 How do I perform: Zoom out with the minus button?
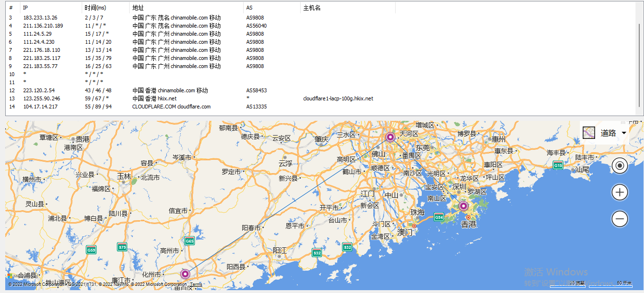click(x=620, y=219)
